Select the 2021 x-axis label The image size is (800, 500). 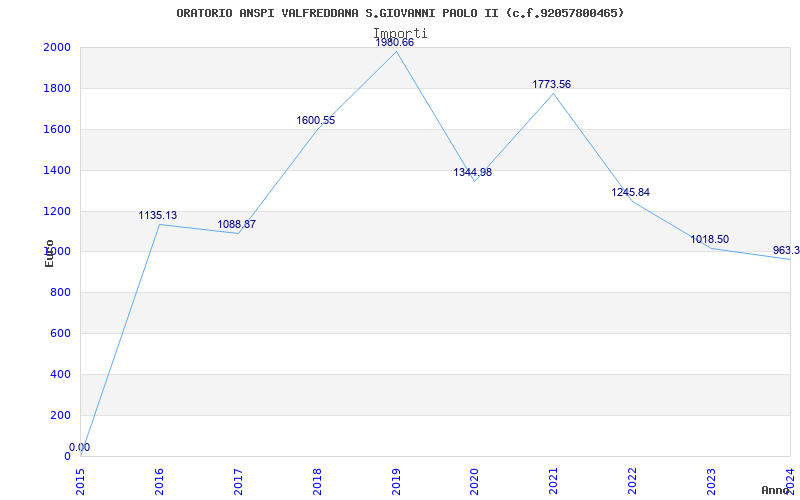(x=554, y=482)
